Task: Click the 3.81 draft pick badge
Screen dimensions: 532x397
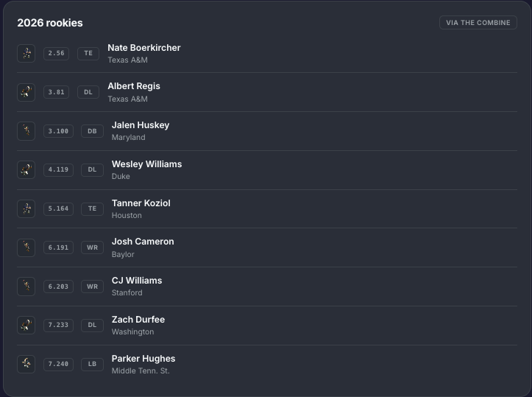Action: [x=57, y=92]
